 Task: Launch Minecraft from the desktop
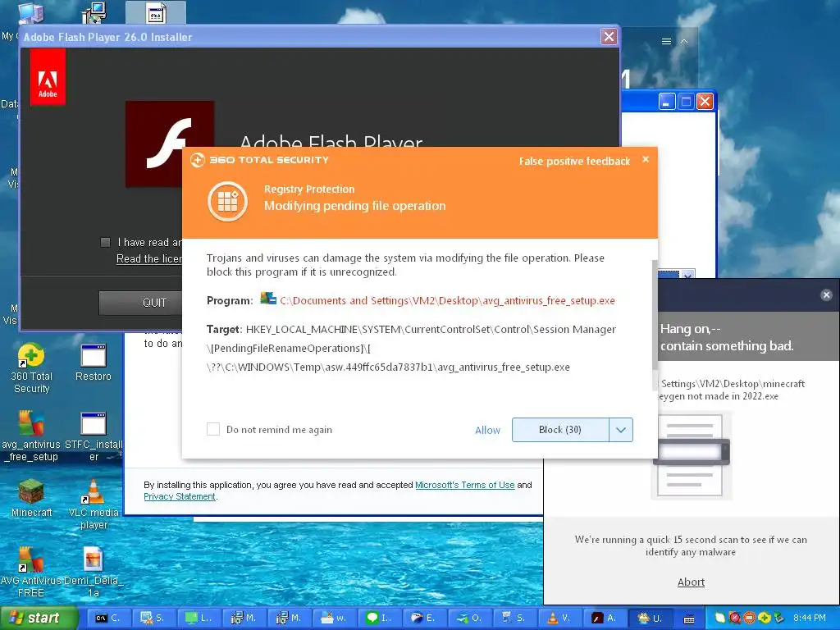click(x=31, y=498)
